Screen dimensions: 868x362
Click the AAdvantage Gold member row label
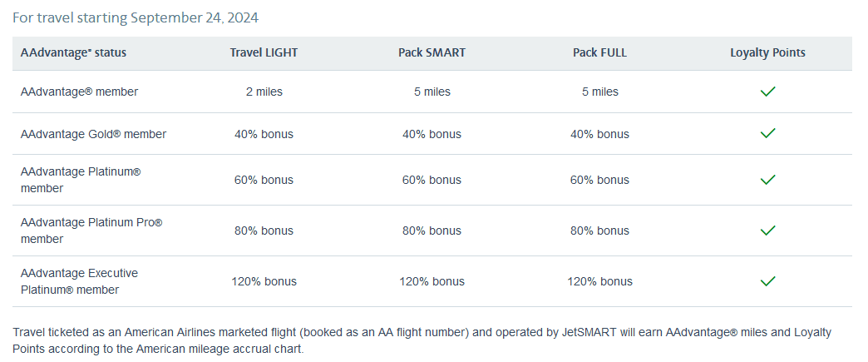[93, 134]
